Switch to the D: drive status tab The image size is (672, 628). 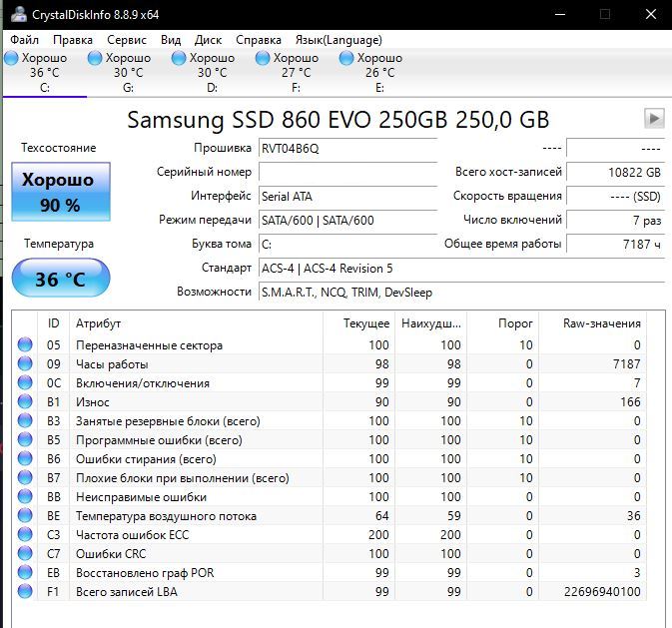click(x=212, y=73)
